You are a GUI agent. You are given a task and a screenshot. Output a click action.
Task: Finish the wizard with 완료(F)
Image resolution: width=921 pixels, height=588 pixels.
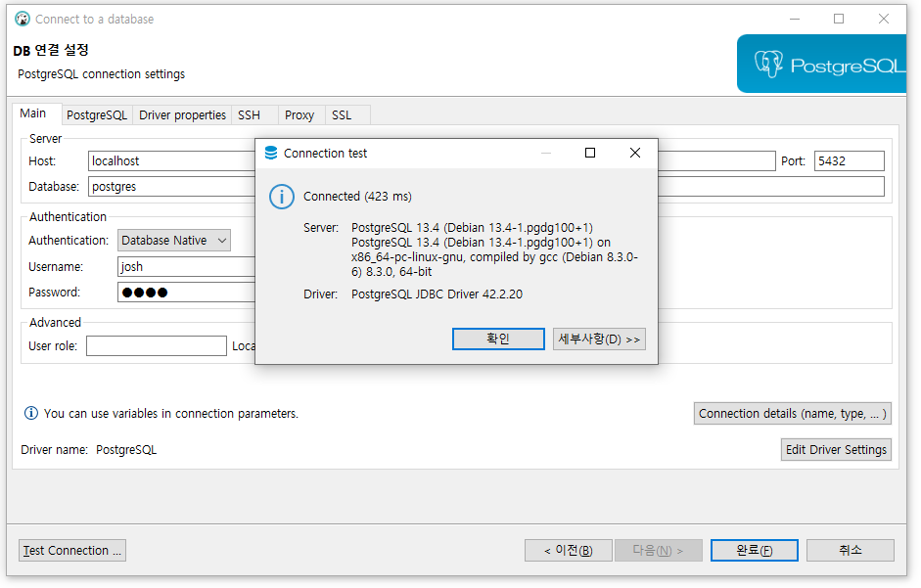[755, 551]
